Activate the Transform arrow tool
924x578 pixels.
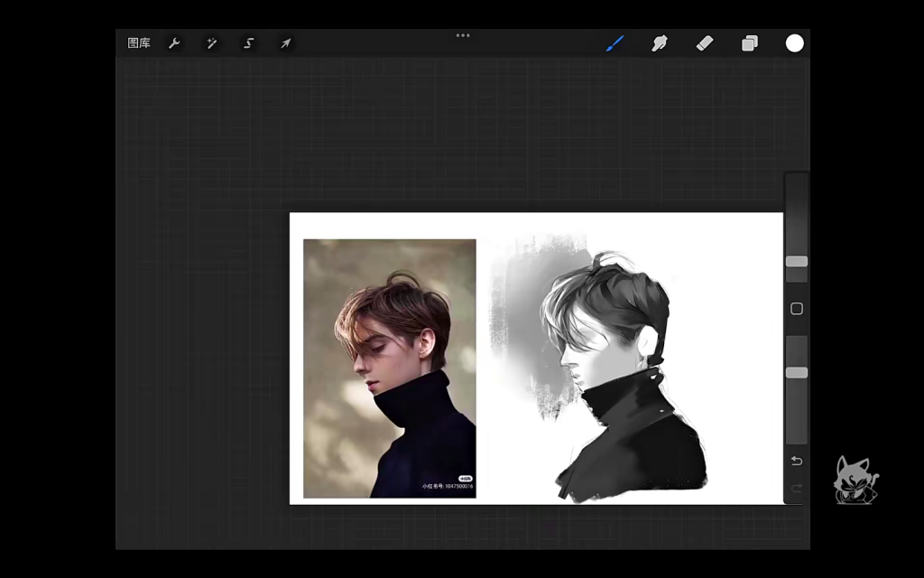click(285, 43)
